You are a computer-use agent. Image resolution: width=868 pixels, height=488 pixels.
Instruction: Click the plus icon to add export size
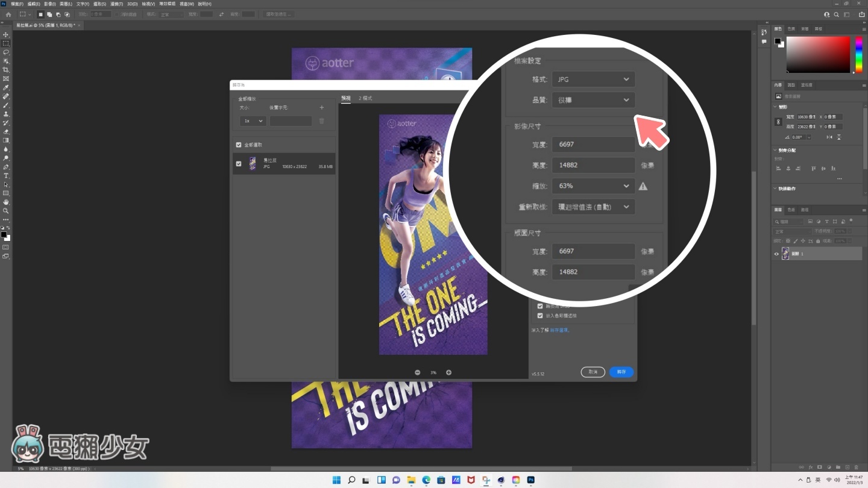click(321, 108)
